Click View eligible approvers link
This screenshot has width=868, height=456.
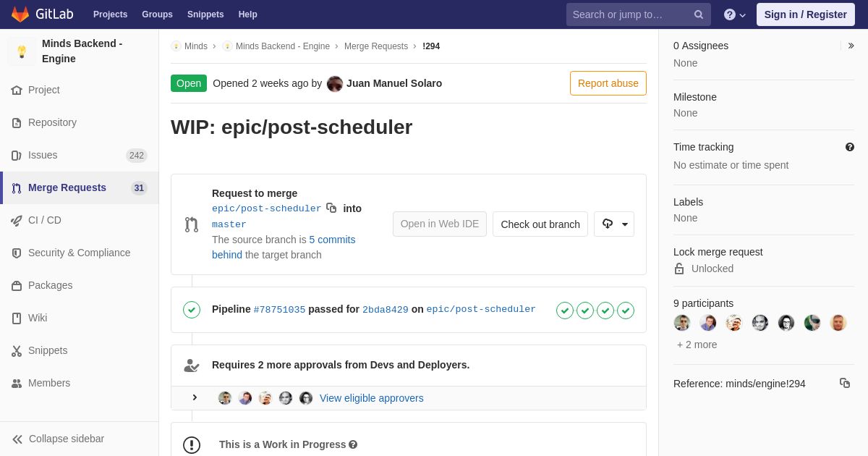click(372, 398)
